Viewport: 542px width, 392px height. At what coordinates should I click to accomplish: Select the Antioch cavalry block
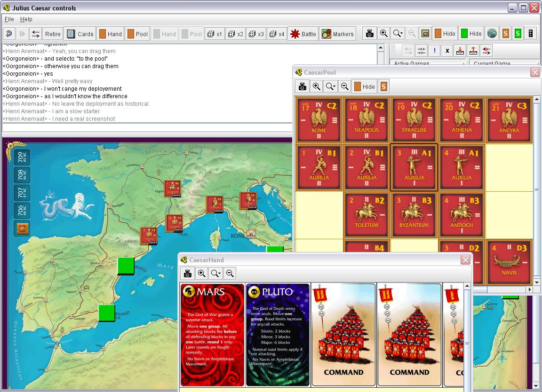click(462, 215)
